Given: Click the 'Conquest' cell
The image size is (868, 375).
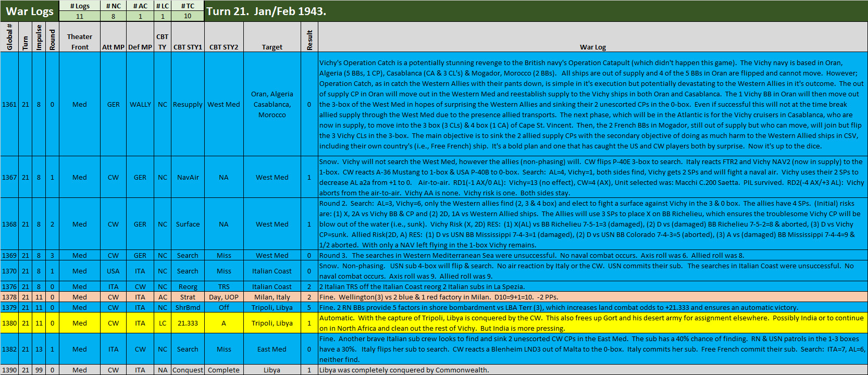Looking at the screenshot, I should (x=188, y=370).
